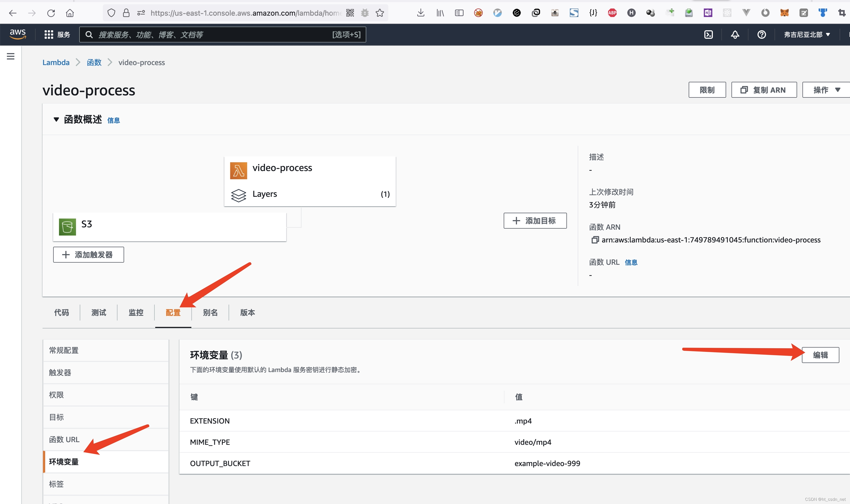Image resolution: width=850 pixels, height=504 pixels.
Task: Open the {J} JSON viewer extension
Action: tap(593, 13)
